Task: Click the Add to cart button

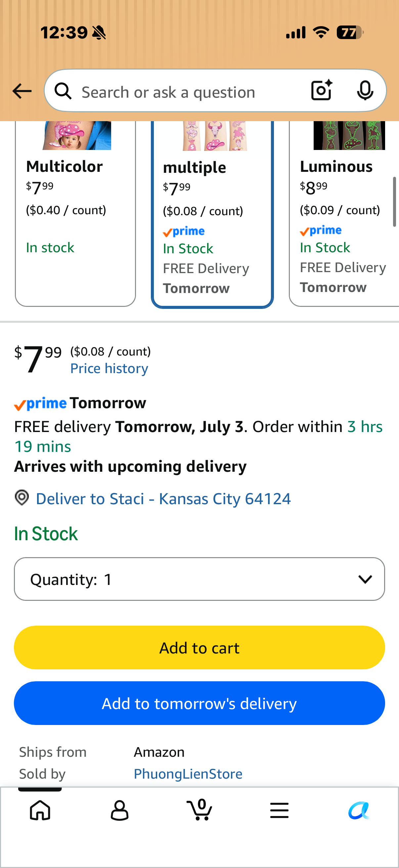Action: [199, 648]
